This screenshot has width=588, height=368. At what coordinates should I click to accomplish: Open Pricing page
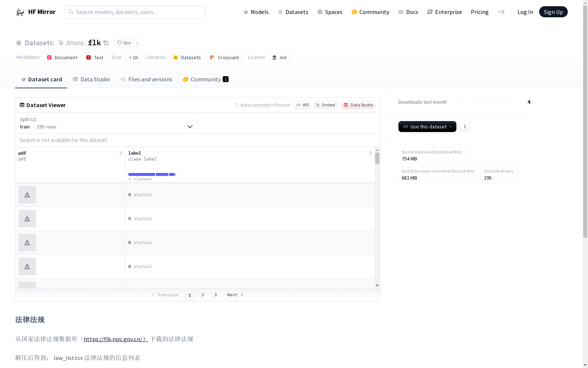point(480,12)
